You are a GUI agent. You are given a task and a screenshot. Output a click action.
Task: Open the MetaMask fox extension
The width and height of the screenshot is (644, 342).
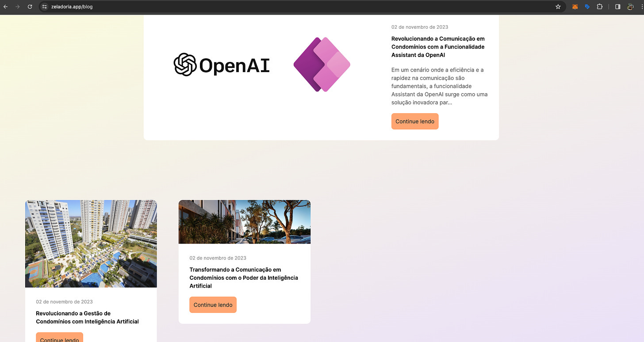[x=575, y=7]
